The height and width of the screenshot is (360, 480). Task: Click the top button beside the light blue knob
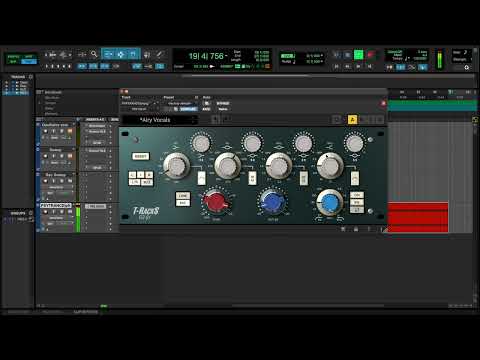(x=357, y=195)
